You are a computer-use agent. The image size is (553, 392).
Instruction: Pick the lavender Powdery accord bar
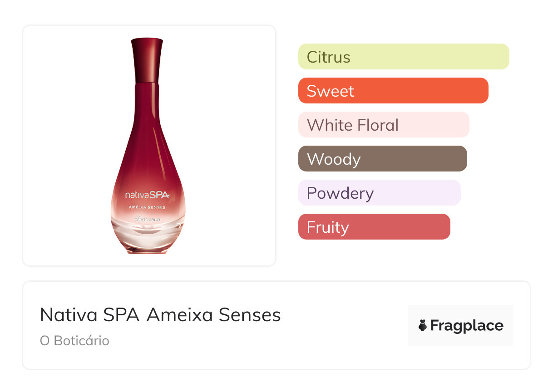point(379,193)
